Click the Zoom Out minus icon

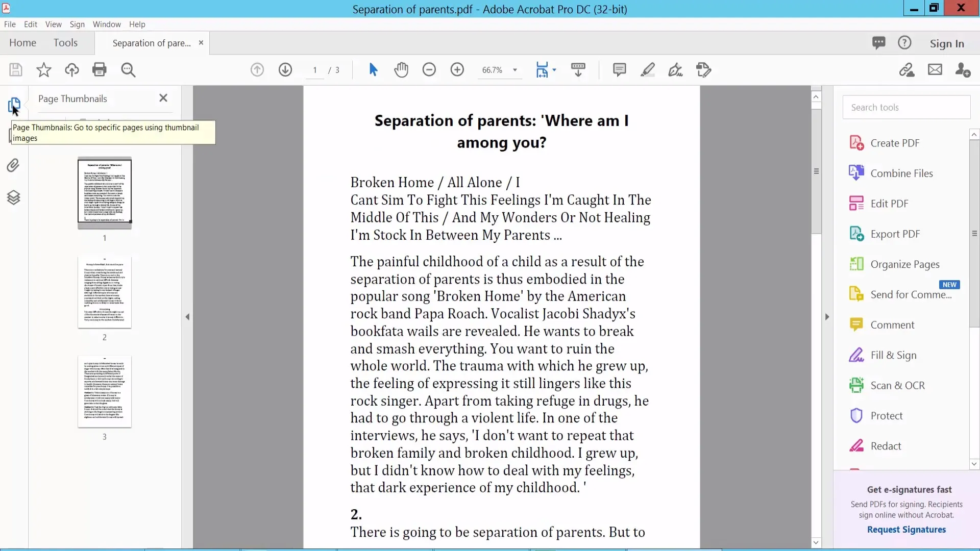pos(429,70)
